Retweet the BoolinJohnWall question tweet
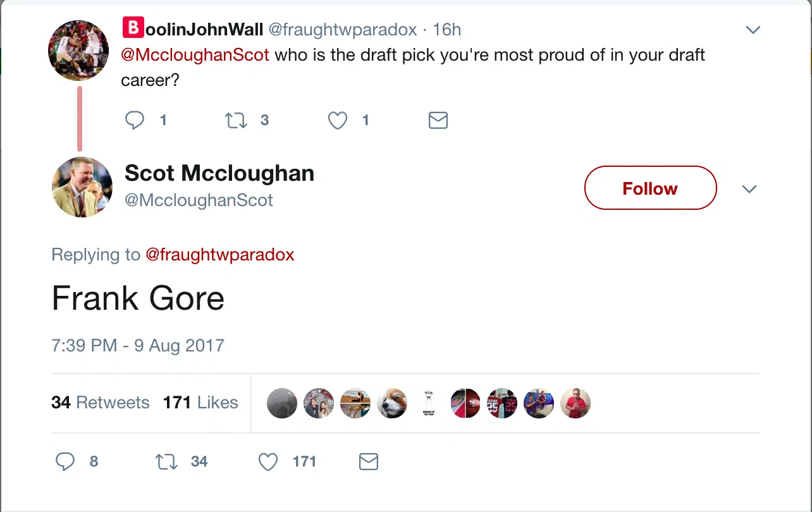812x512 pixels. coord(237,120)
